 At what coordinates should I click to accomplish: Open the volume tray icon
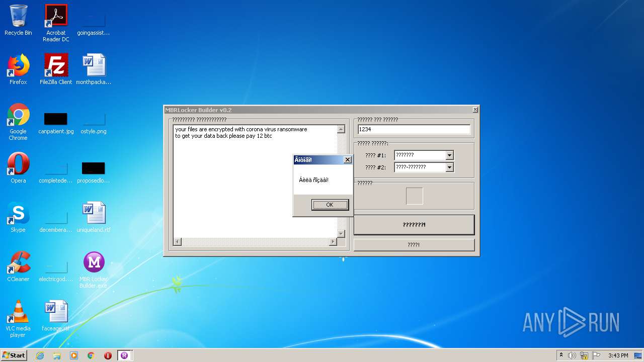(572, 355)
